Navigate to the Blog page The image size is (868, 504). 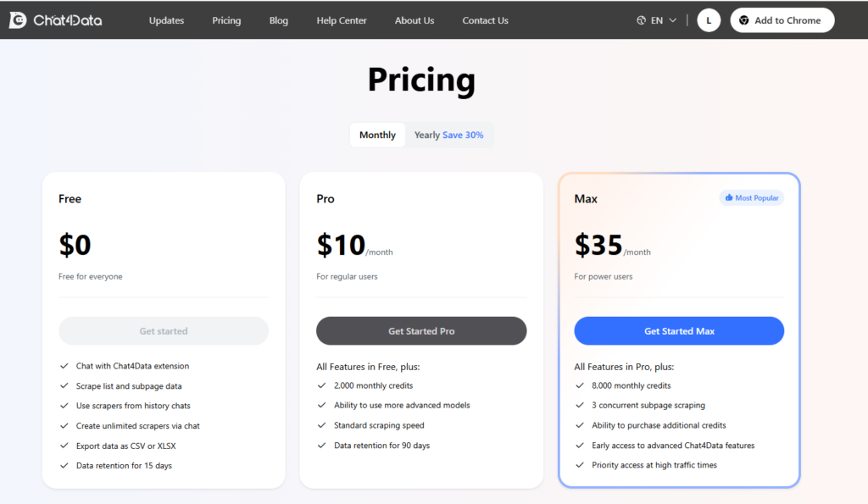279,20
